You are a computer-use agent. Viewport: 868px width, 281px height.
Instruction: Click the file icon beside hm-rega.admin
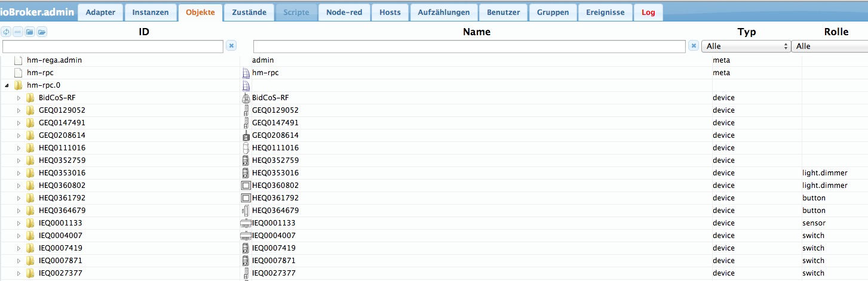tap(18, 60)
